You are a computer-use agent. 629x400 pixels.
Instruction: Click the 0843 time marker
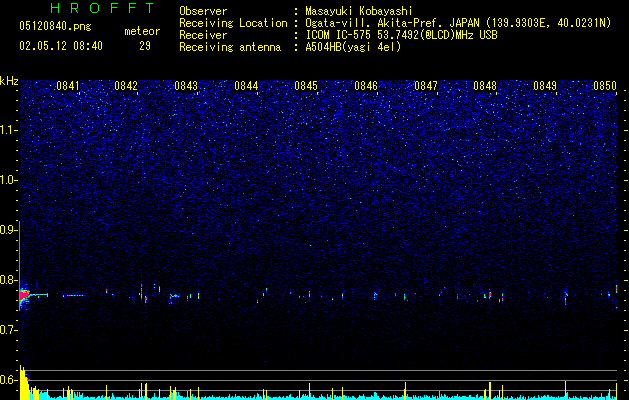point(186,86)
